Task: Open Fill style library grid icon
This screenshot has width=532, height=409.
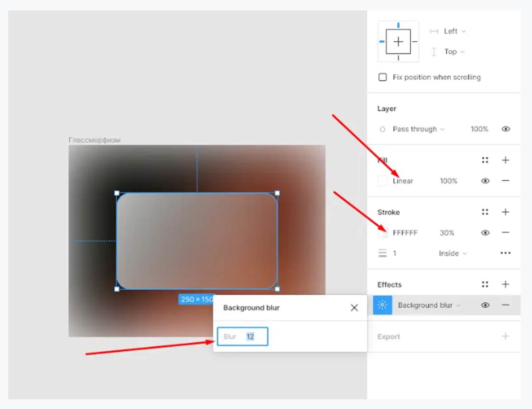Action: (485, 160)
